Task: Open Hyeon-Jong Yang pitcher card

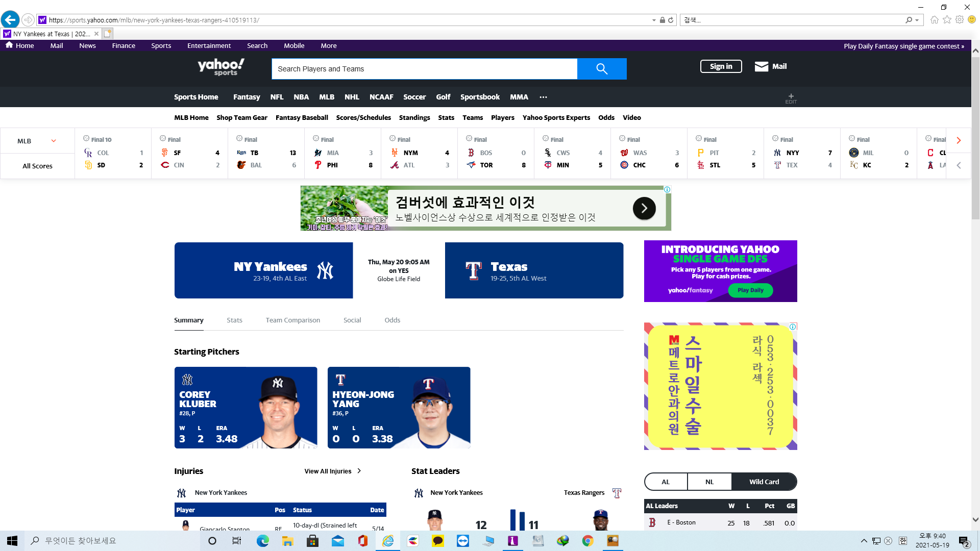Action: [399, 408]
